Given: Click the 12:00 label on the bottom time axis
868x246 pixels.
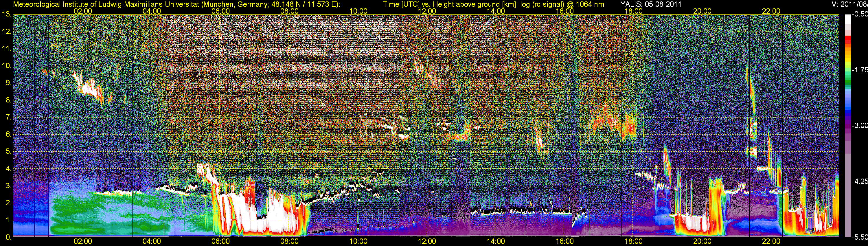Looking at the screenshot, I should (427, 241).
